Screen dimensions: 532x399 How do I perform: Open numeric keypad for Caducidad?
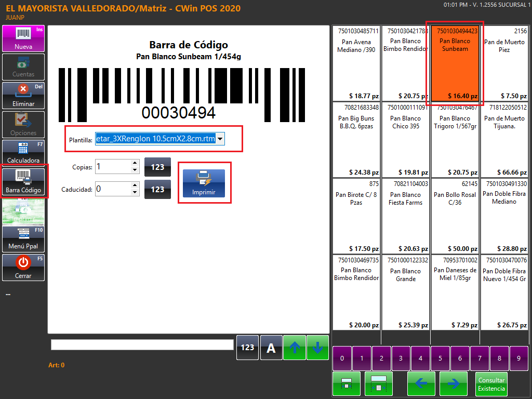tap(157, 190)
